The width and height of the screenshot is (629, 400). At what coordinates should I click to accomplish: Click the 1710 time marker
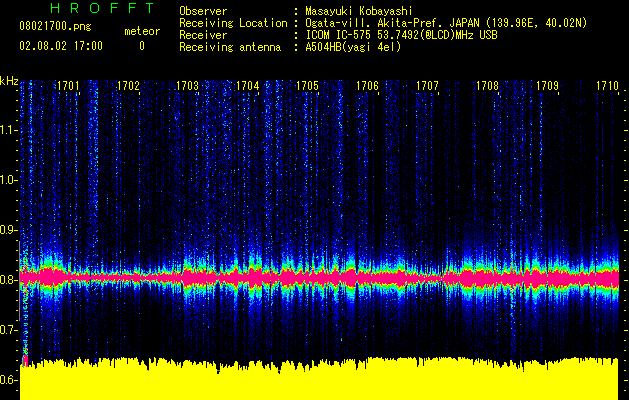click(607, 86)
